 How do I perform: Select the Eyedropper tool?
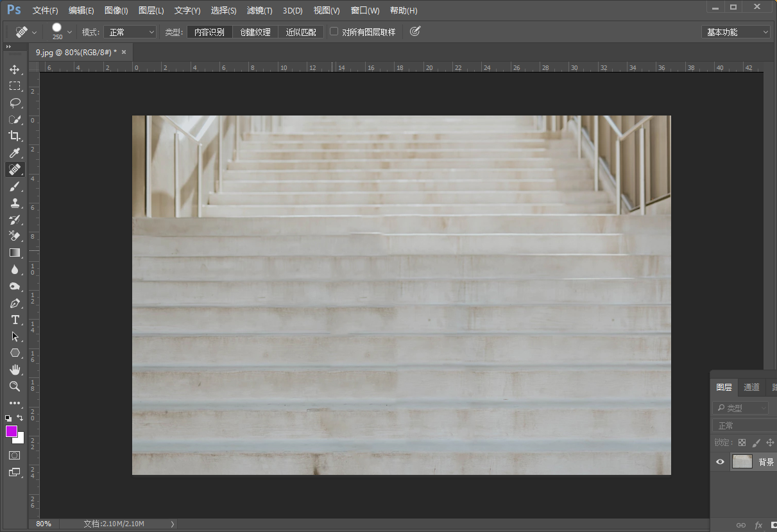[15, 153]
